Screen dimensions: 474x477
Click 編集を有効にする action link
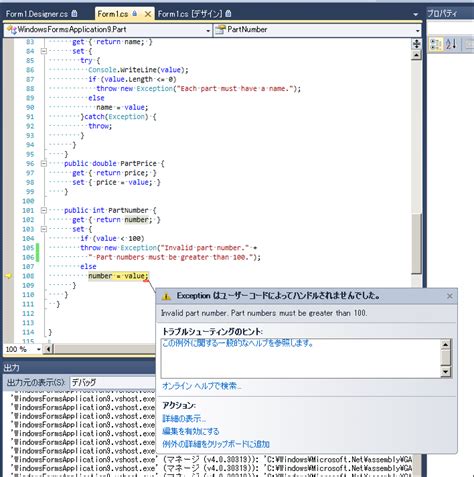(191, 431)
